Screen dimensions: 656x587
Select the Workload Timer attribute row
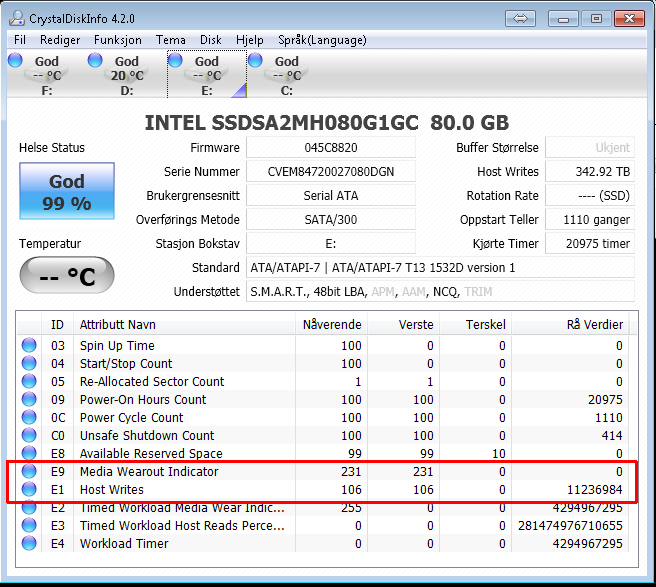[x=323, y=543]
